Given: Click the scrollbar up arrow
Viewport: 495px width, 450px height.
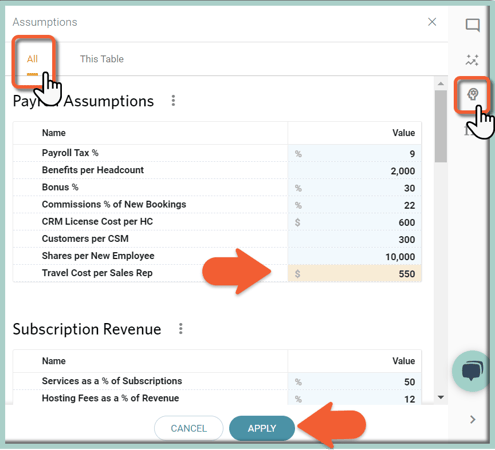Looking at the screenshot, I should (441, 83).
